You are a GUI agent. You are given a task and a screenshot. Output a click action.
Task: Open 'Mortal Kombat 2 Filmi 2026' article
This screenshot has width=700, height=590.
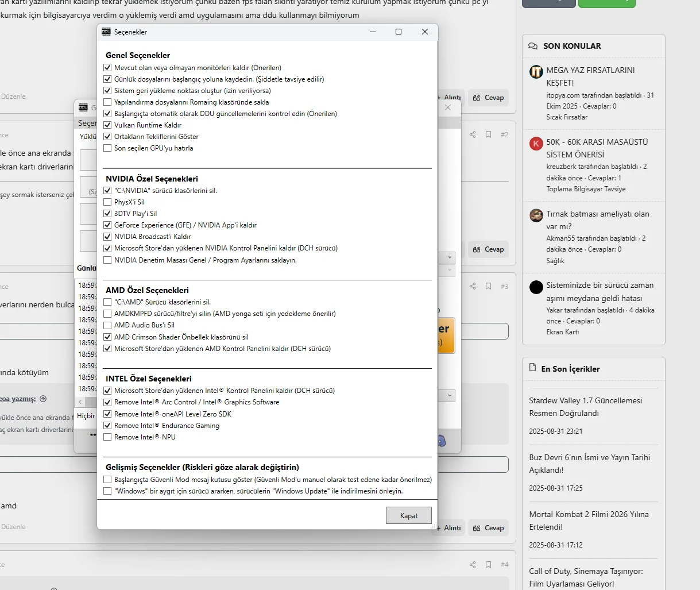click(589, 520)
